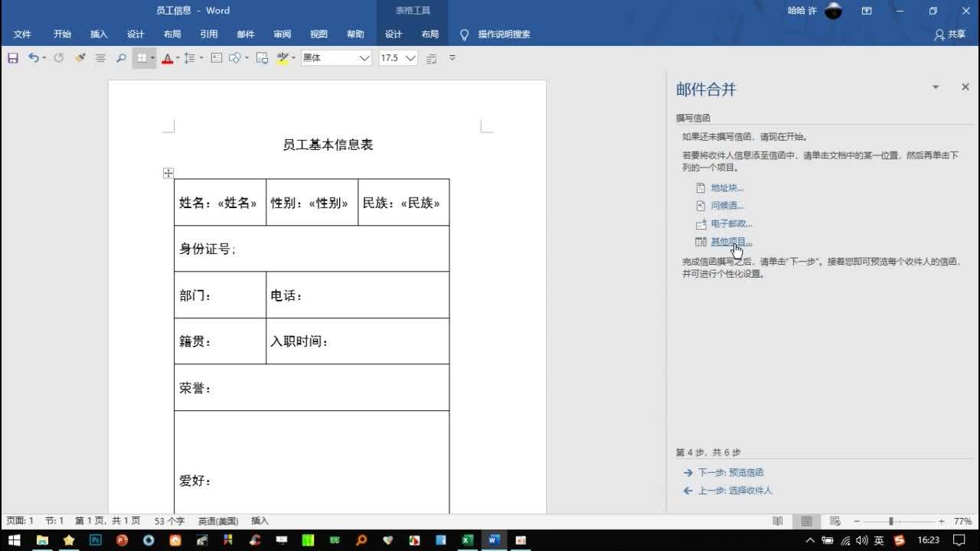Open the 表格工具 布局 tab

pyautogui.click(x=430, y=34)
